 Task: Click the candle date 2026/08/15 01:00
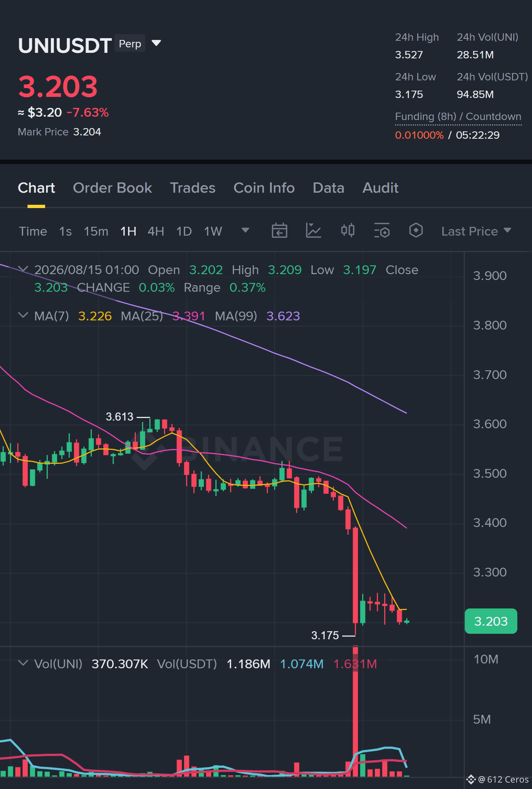coord(87,270)
